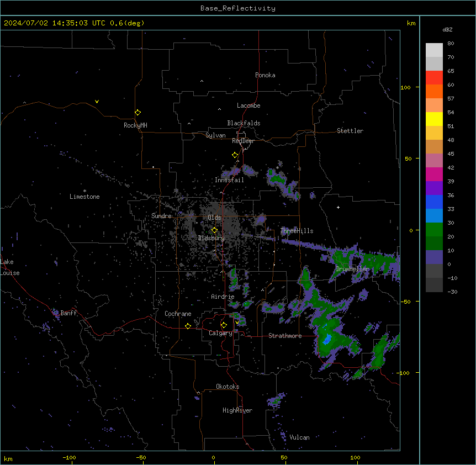Click the 45 value on the dBZ scale
This screenshot has width=476, height=465.
tap(451, 154)
